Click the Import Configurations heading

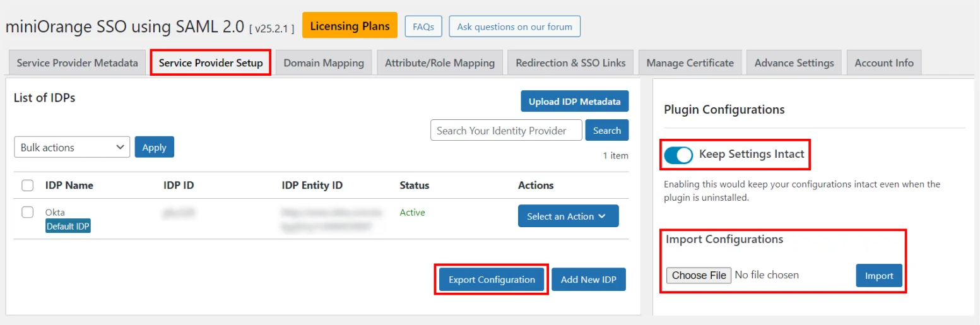click(x=724, y=239)
